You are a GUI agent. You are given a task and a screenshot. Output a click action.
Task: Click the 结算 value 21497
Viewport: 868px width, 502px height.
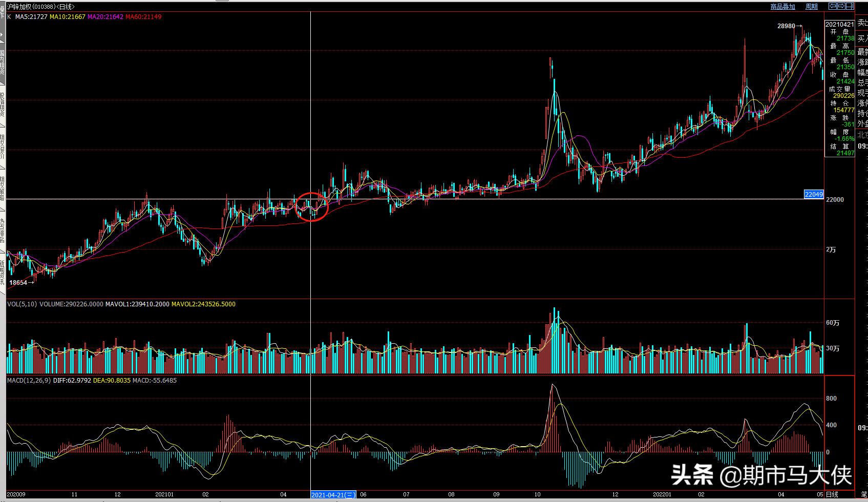coord(845,153)
